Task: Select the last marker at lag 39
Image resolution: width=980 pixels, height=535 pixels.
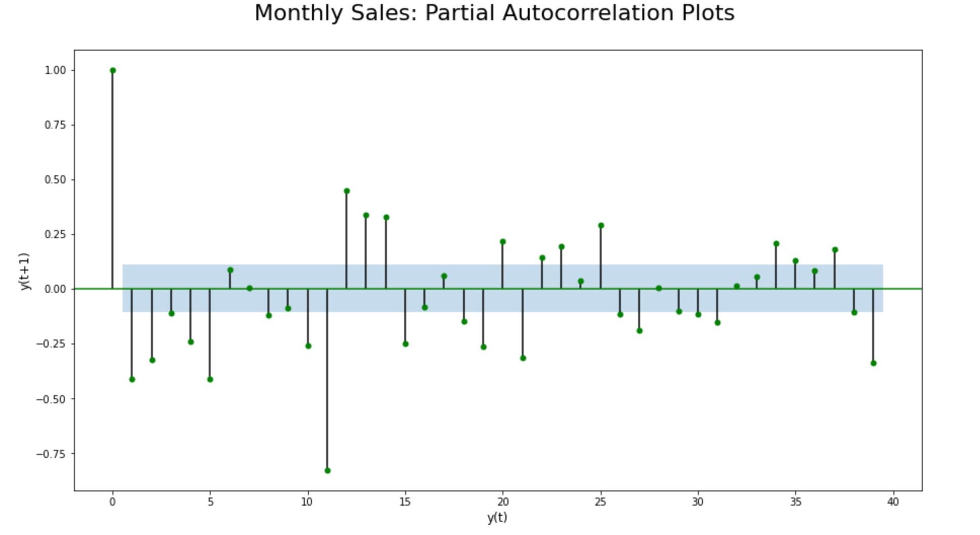Action: (x=874, y=363)
